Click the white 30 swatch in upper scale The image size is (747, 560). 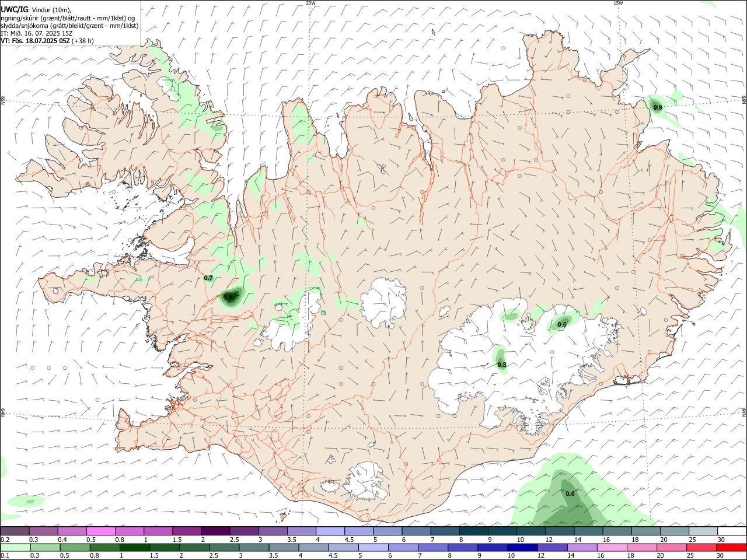pyautogui.click(x=732, y=531)
